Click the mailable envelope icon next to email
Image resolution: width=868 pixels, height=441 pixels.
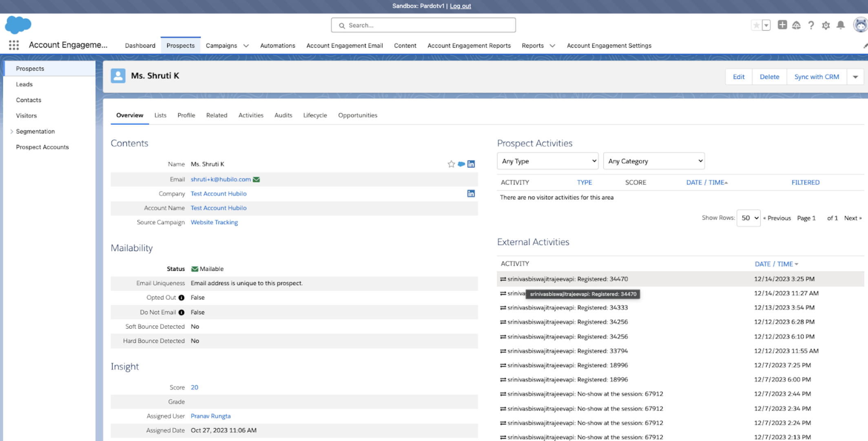tap(256, 179)
